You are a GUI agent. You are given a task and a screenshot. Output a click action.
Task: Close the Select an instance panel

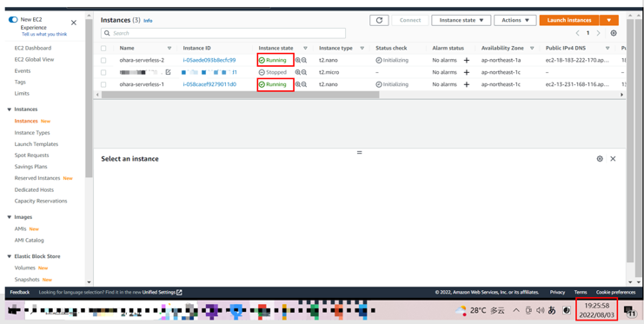click(613, 158)
